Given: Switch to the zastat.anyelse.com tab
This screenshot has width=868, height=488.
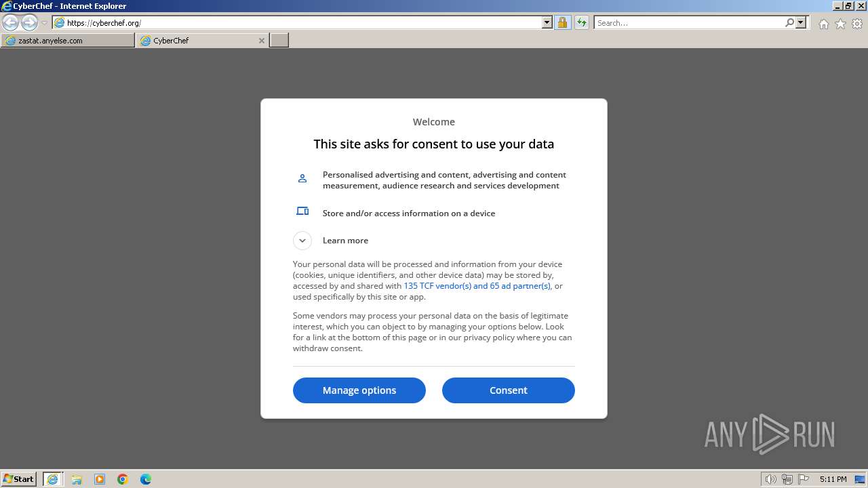Looking at the screenshot, I should click(68, 41).
